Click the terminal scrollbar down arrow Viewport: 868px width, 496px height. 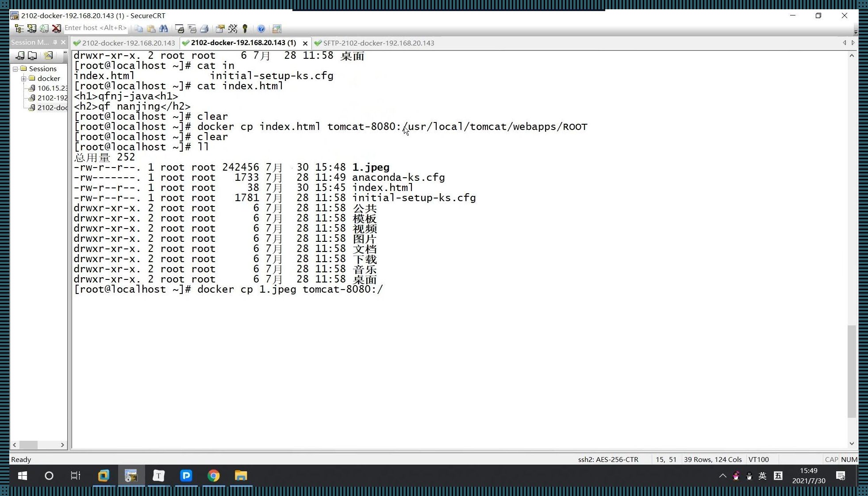[852, 443]
